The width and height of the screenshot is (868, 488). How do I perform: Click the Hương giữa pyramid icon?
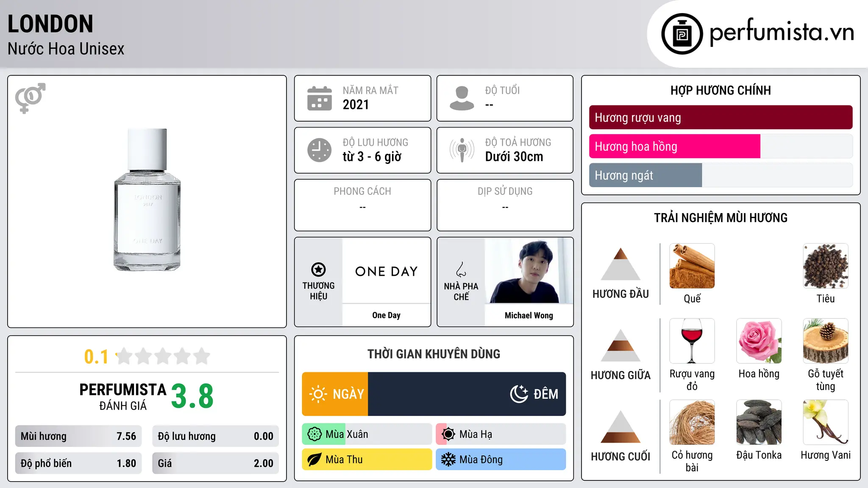tap(620, 345)
